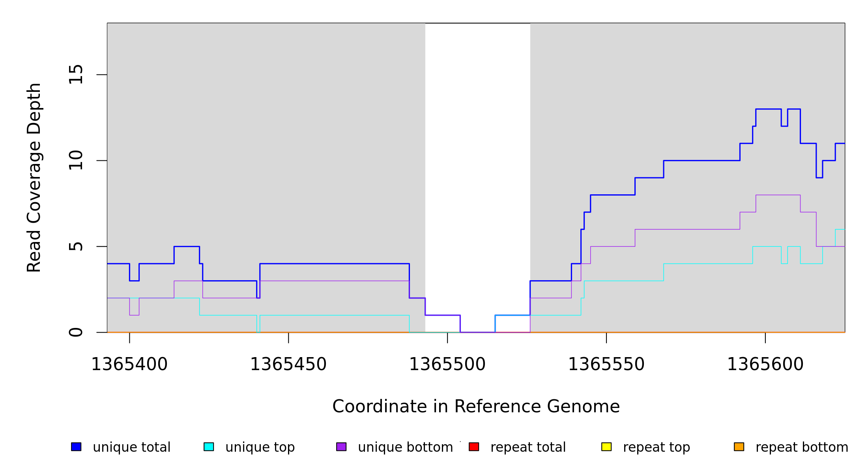Click the purple unique bottom legend swatch
The height and width of the screenshot is (473, 868).
pos(341,447)
